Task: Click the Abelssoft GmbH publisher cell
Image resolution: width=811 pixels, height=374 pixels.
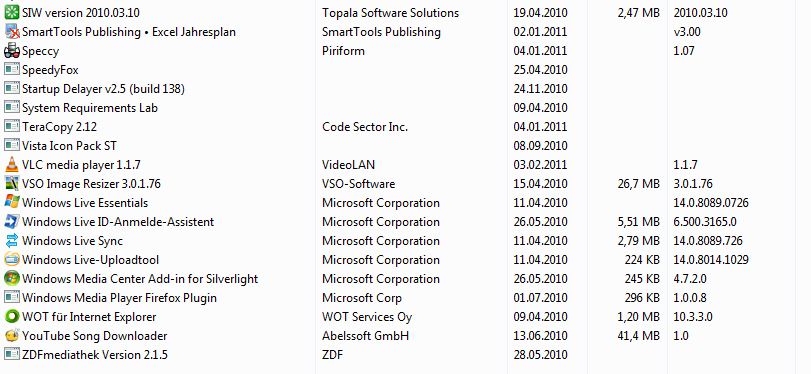Action: (365, 336)
